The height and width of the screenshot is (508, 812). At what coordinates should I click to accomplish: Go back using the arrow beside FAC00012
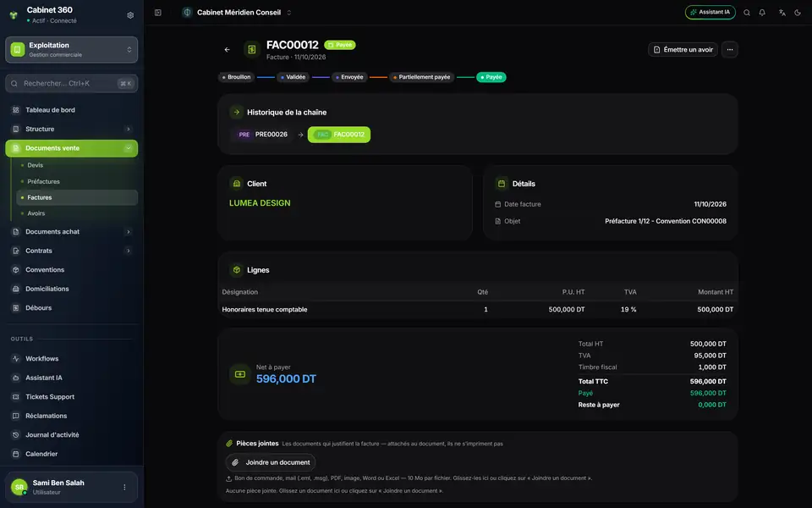pyautogui.click(x=227, y=50)
